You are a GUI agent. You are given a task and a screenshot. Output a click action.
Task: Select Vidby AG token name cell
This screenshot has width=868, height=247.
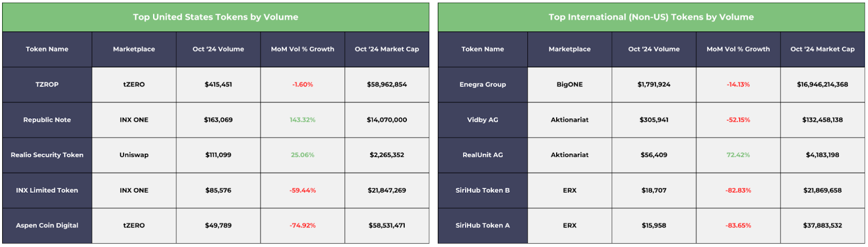483,120
